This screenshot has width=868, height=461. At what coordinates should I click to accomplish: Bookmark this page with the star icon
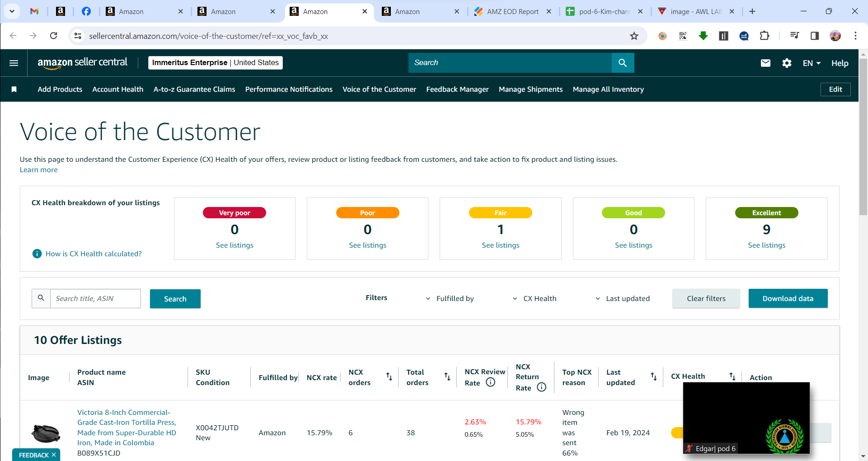point(634,36)
